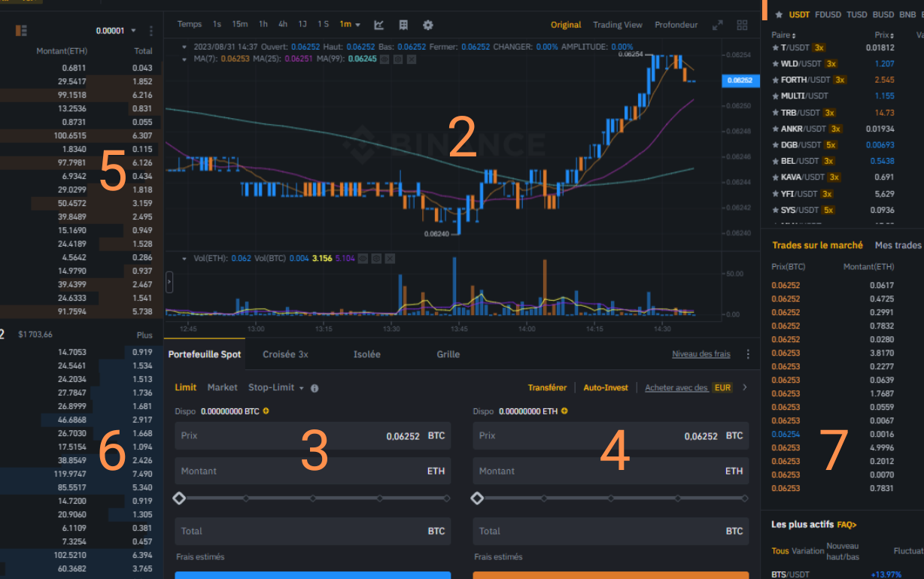Open the FAQ link under Les plus actifs
The image size is (924, 579).
pyautogui.click(x=846, y=525)
